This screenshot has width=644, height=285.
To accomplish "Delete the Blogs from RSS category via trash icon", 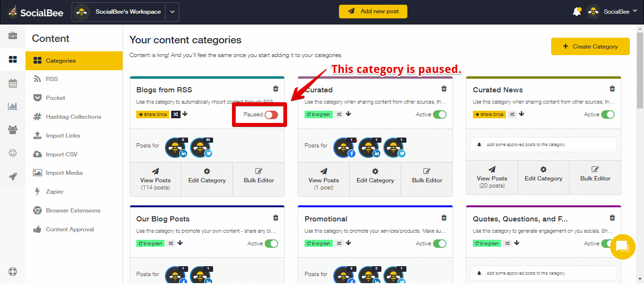I will pos(276,89).
